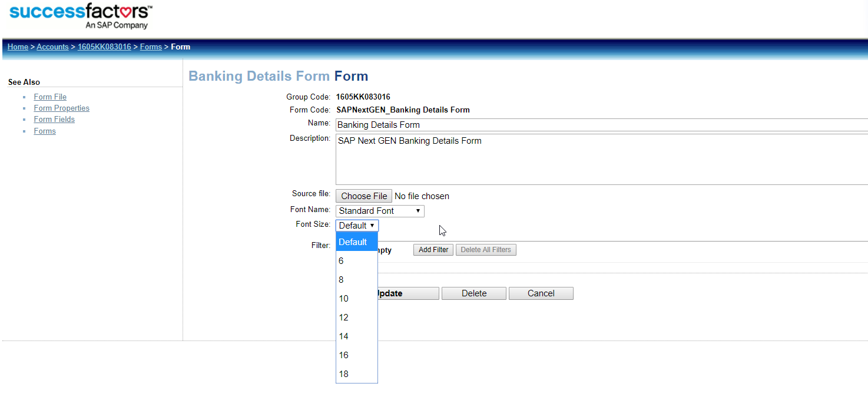Go to Home in breadcrumb

pyautogui.click(x=18, y=47)
